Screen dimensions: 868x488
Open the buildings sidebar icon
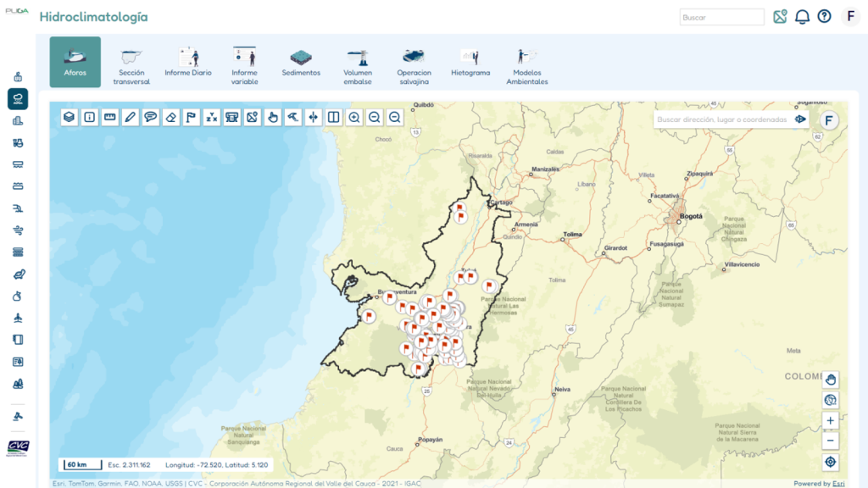tap(18, 120)
